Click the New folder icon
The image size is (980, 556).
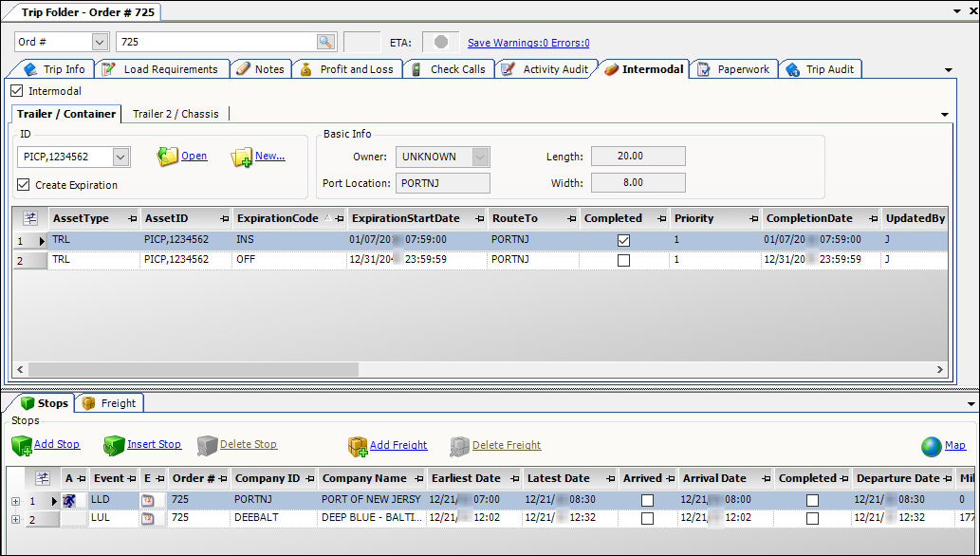[241, 157]
